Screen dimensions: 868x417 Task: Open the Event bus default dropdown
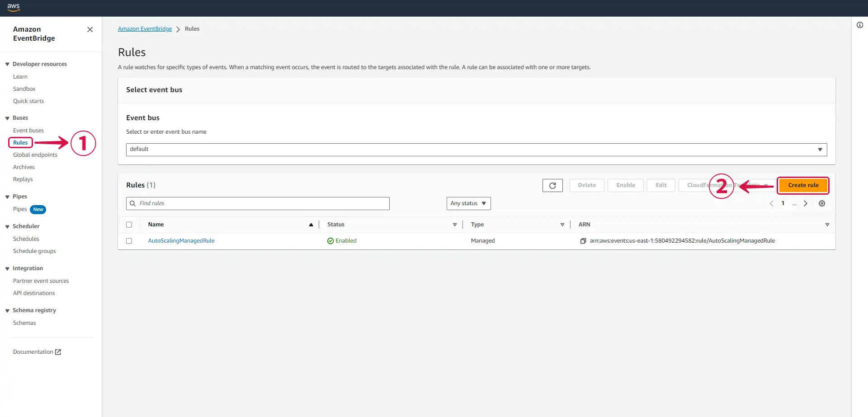(476, 150)
